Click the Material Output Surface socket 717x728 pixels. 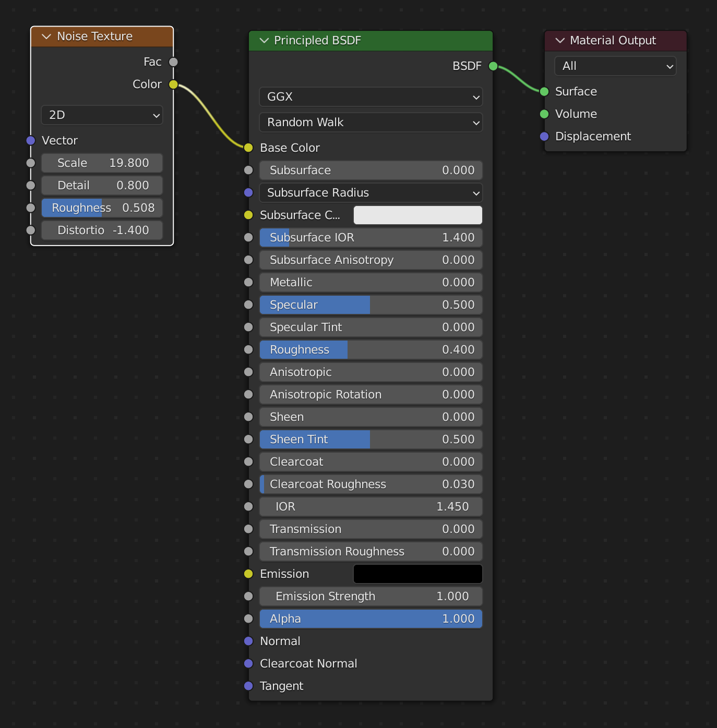[544, 92]
